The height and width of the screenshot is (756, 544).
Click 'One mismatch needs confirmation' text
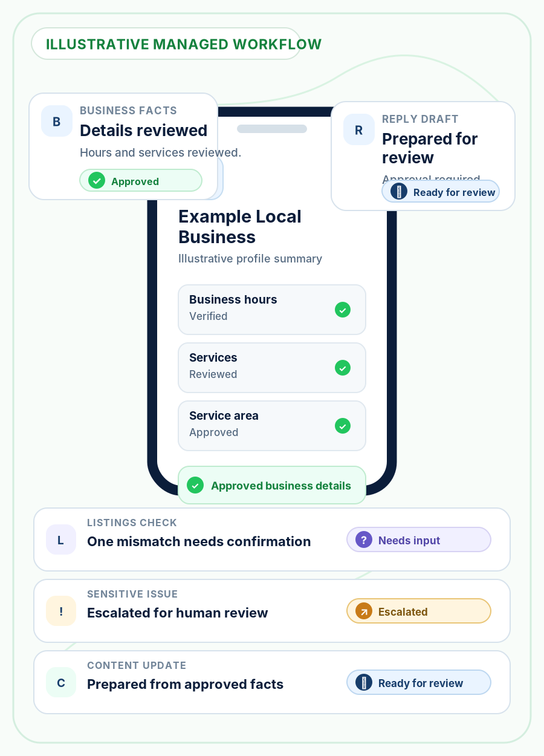point(199,541)
